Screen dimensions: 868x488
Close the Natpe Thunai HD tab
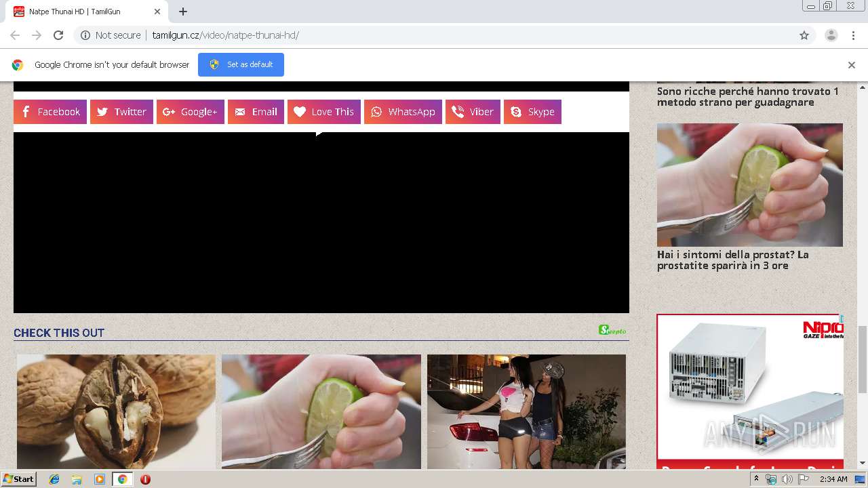(157, 12)
